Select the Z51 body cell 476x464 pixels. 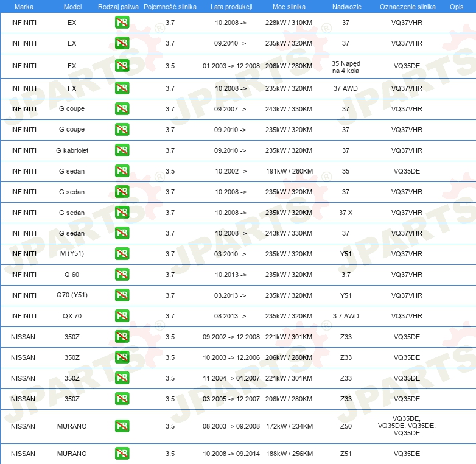point(346,454)
